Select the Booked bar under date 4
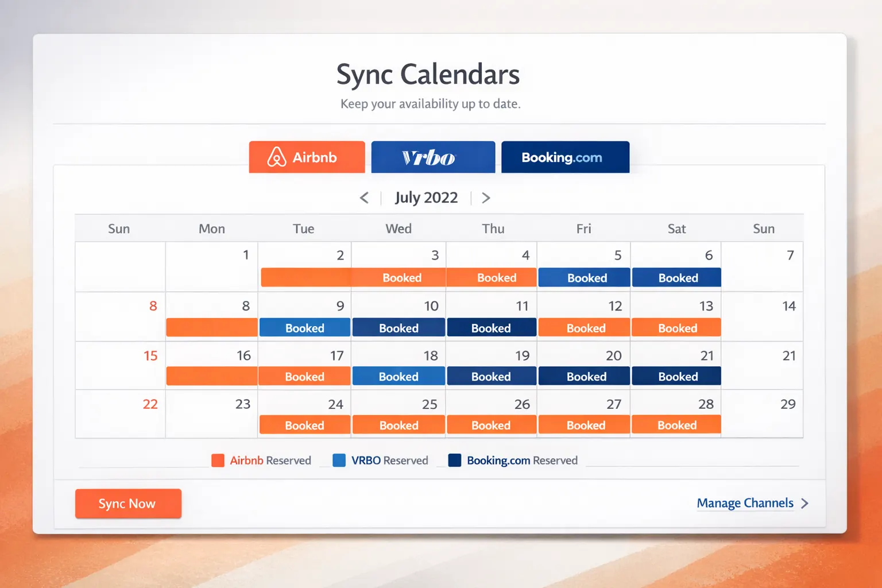 tap(492, 277)
